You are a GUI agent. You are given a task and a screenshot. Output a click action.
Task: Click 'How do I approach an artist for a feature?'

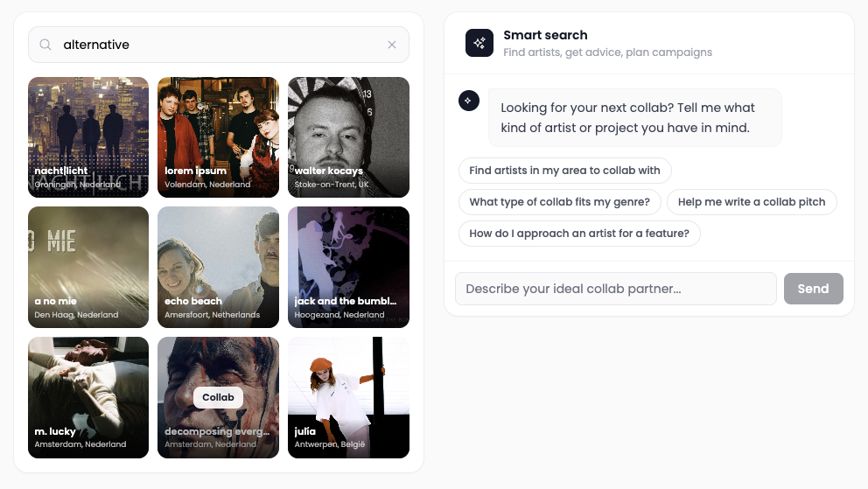pyautogui.click(x=579, y=234)
